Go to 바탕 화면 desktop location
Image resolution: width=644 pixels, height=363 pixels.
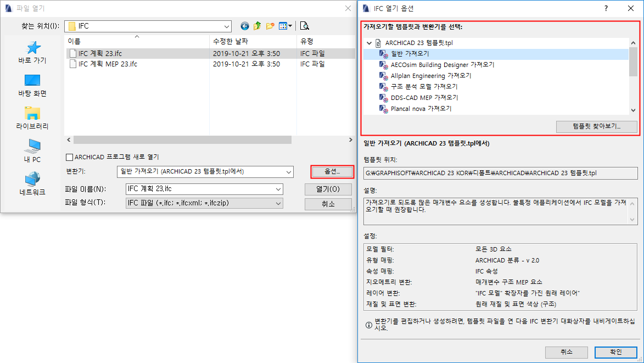[x=32, y=86]
